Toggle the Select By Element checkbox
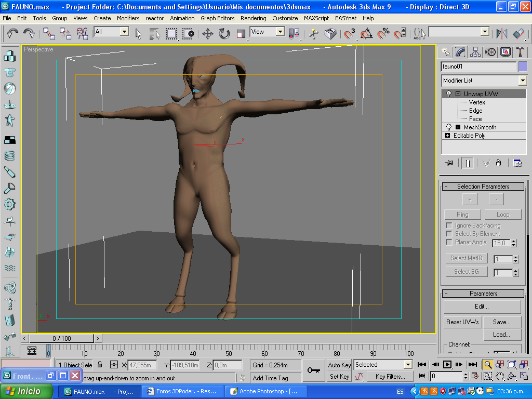The width and height of the screenshot is (532, 399). 449,234
